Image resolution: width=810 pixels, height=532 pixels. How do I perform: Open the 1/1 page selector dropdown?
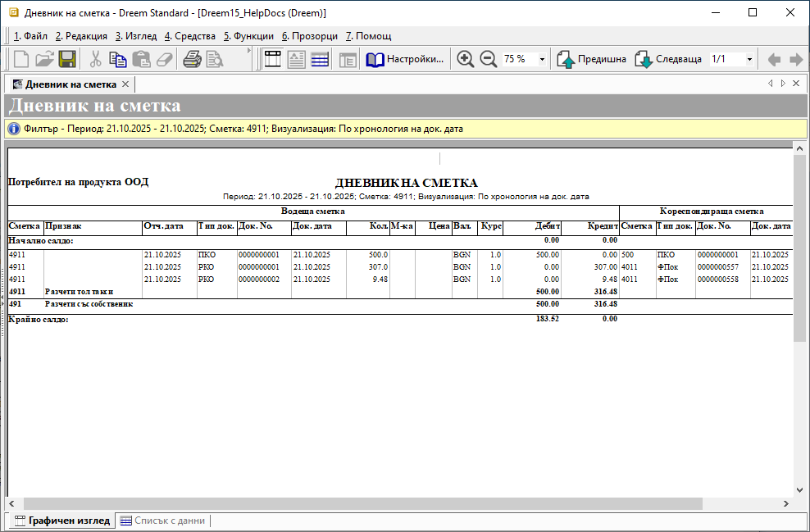[x=749, y=59]
